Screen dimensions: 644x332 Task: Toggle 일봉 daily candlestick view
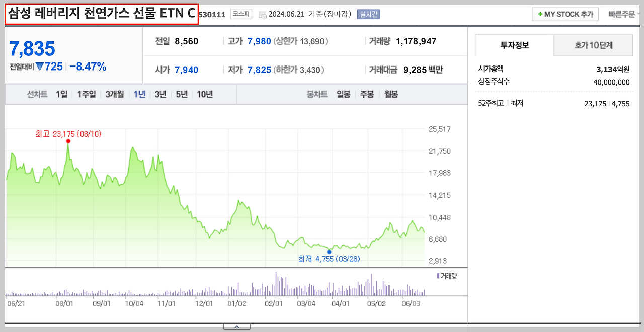(x=343, y=94)
